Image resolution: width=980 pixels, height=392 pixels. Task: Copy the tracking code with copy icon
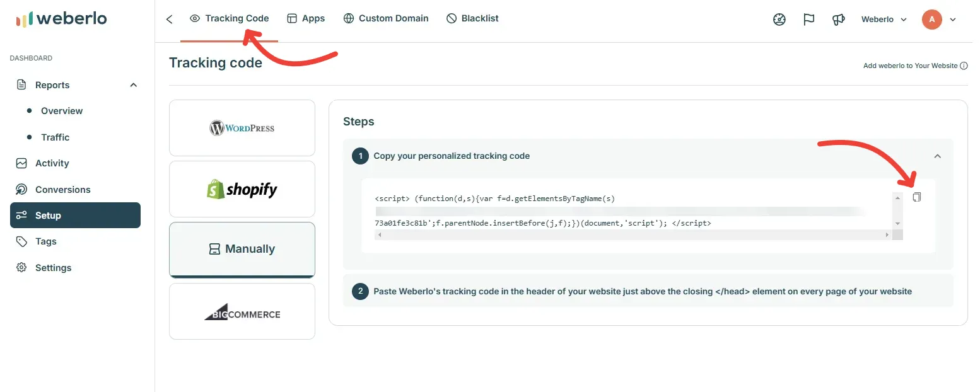click(x=917, y=197)
